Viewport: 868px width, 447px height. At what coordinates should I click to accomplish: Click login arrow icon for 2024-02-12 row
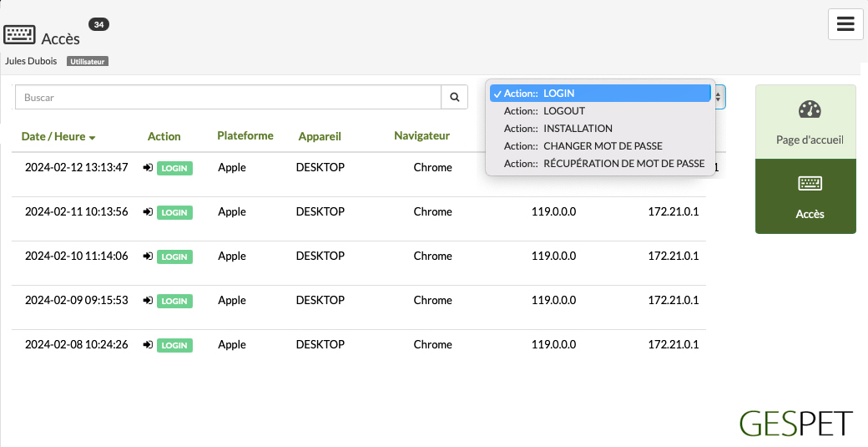pyautogui.click(x=148, y=168)
